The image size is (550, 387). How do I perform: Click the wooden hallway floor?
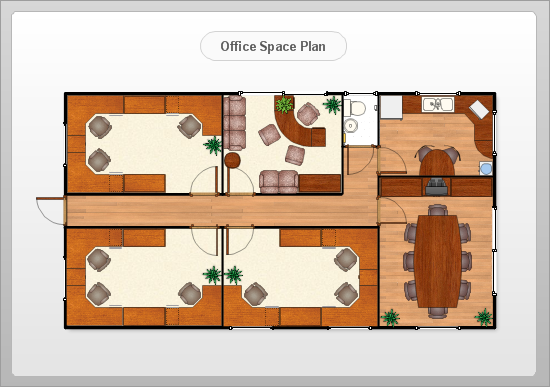(221, 211)
